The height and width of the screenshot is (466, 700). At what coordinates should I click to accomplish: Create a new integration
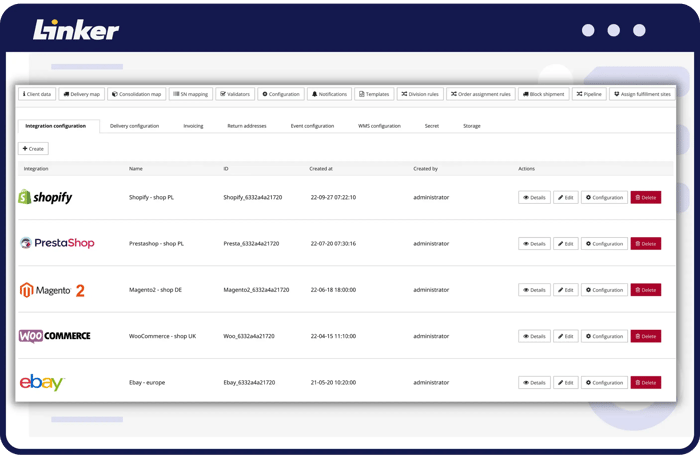33,149
